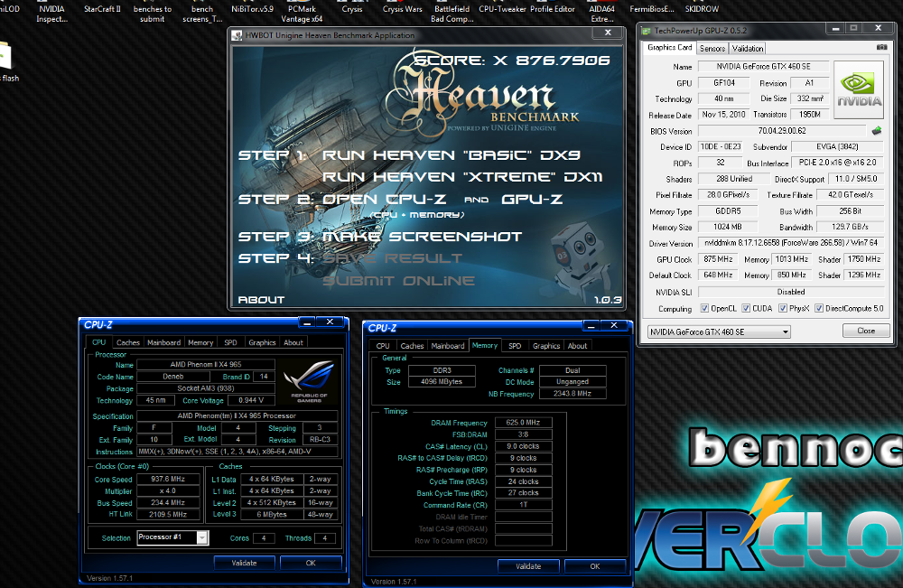903x588 pixels.
Task: Click Validate button in left CPU-Z window
Action: click(x=244, y=563)
